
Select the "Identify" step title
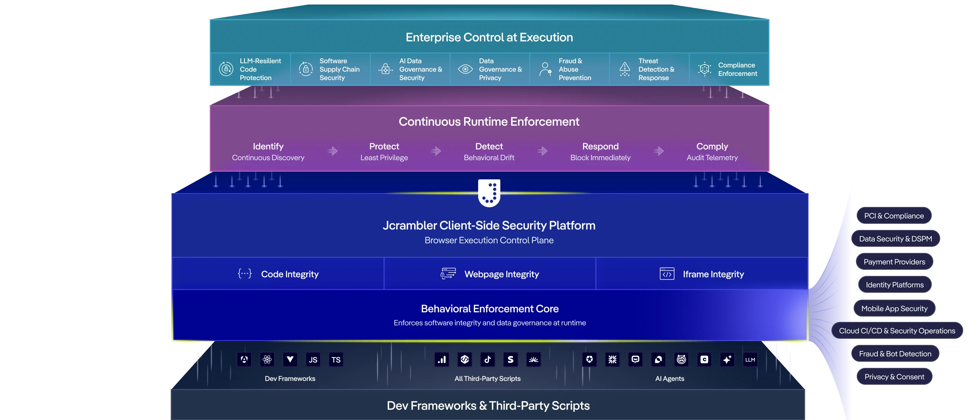pos(268,146)
